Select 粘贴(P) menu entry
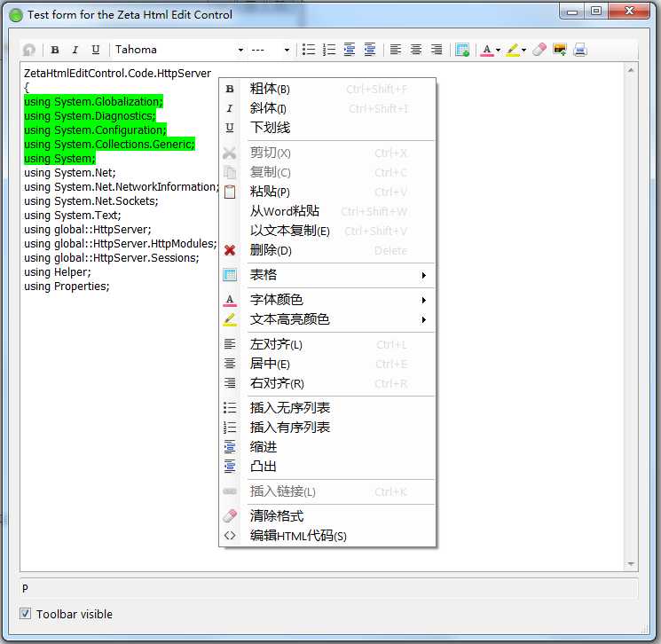The image size is (661, 644). [328, 192]
